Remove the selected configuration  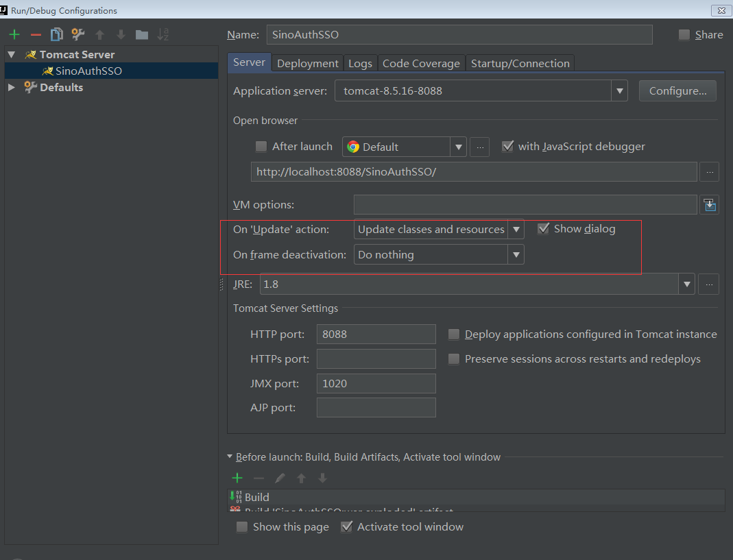tap(35, 34)
